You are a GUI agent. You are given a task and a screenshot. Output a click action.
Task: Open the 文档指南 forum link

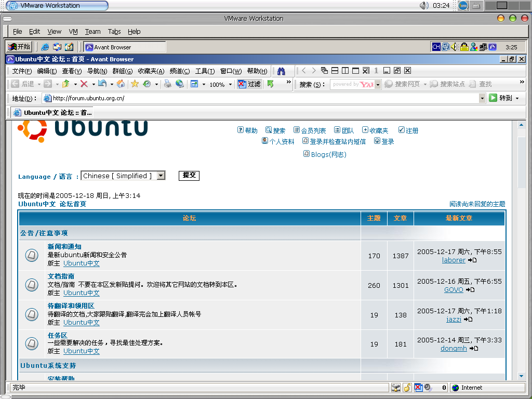pyautogui.click(x=61, y=276)
